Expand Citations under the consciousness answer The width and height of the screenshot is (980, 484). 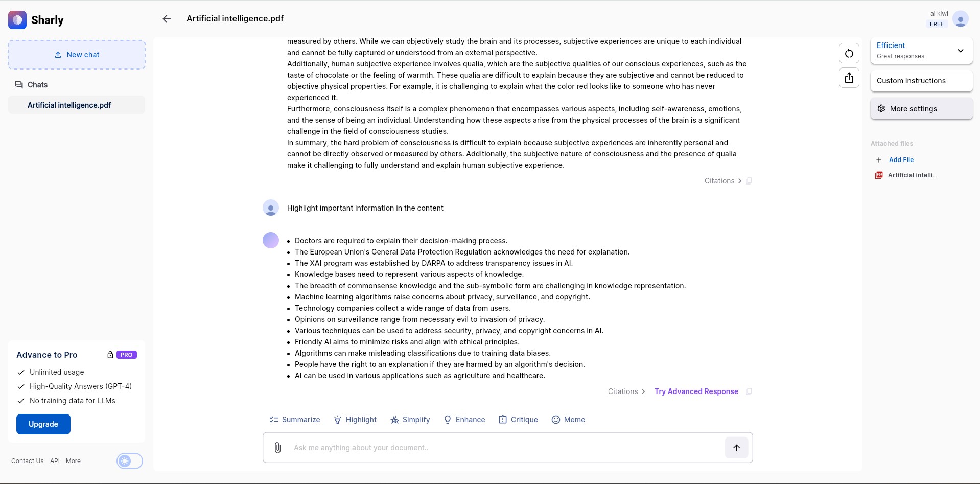pyautogui.click(x=724, y=181)
